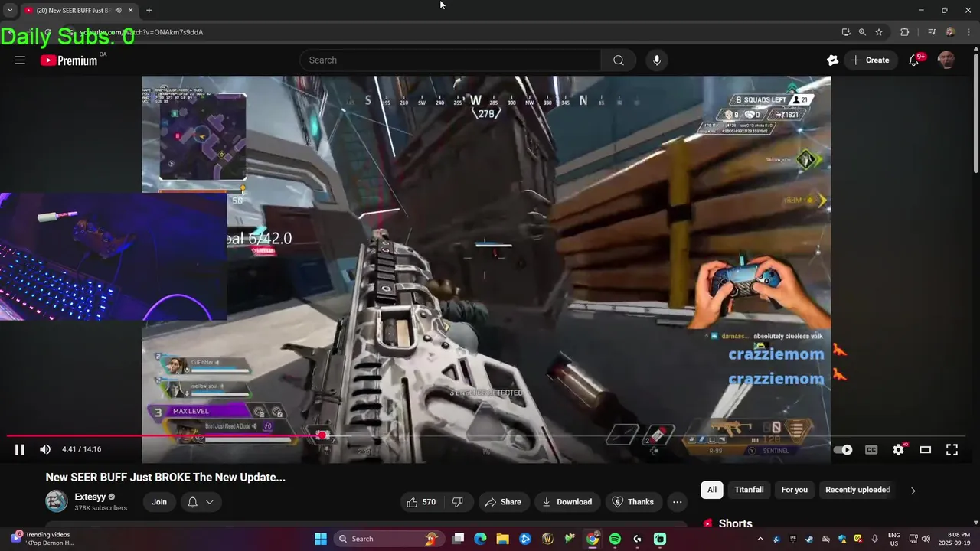
Task: Enter fullscreen mode
Action: [952, 450]
